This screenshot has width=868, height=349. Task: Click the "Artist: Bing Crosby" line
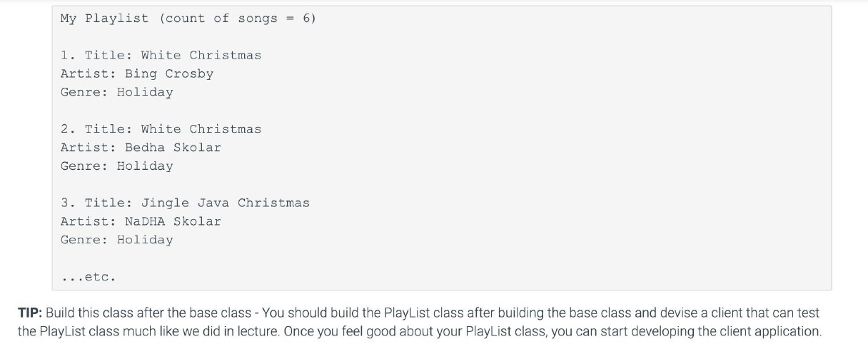pyautogui.click(x=137, y=74)
